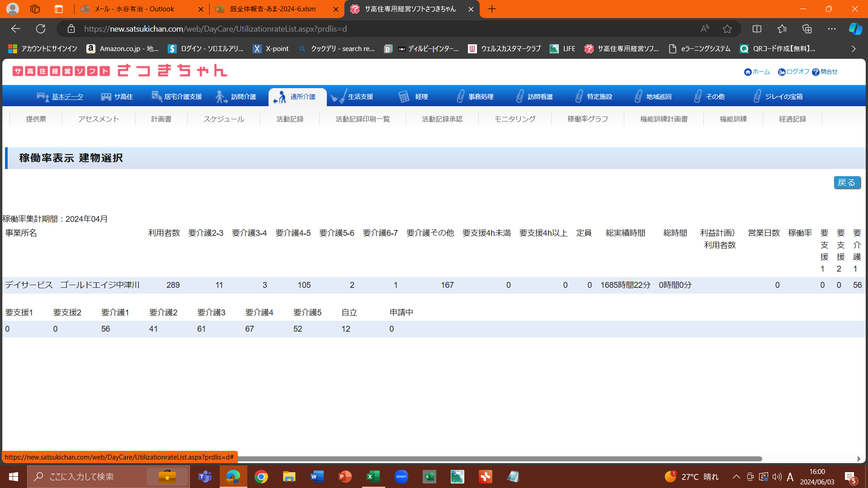Open browser settings ellipsis menu

831,29
